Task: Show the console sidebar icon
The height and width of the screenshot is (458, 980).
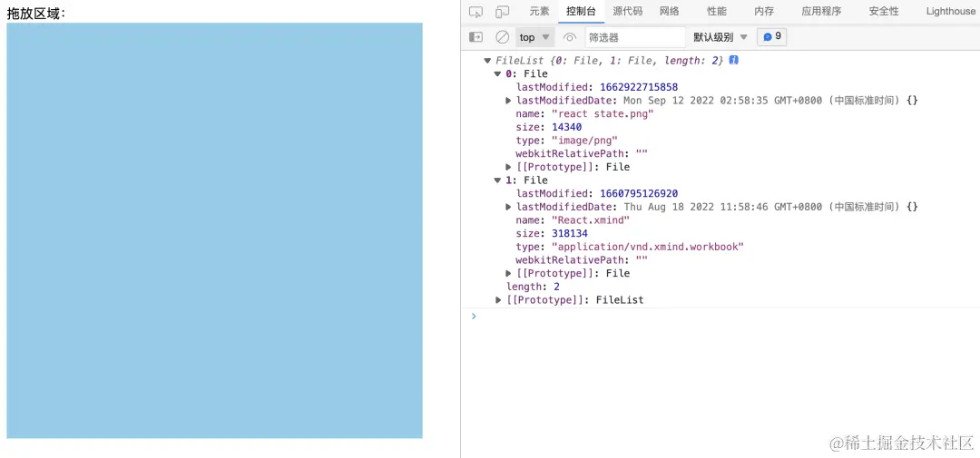Action: click(x=475, y=37)
